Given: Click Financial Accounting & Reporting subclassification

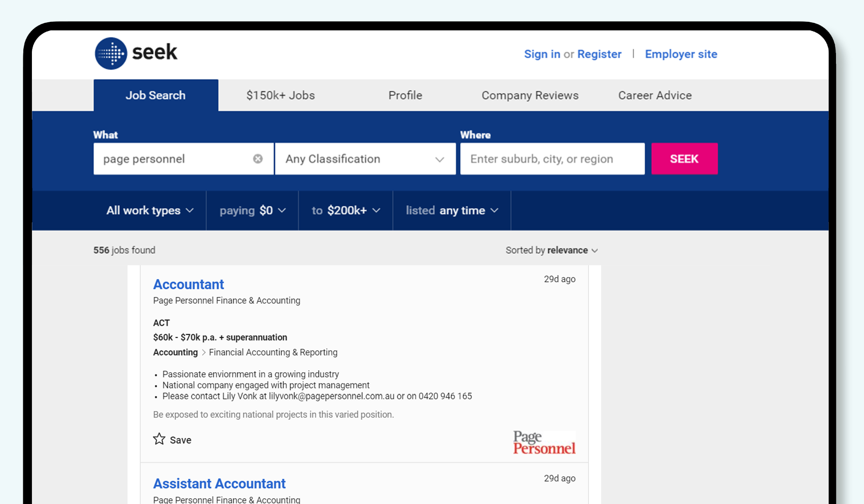Looking at the screenshot, I should [x=273, y=352].
